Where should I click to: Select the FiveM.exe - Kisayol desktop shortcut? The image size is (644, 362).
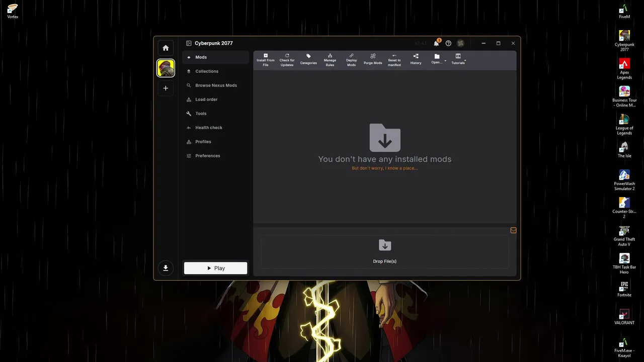pos(624,347)
